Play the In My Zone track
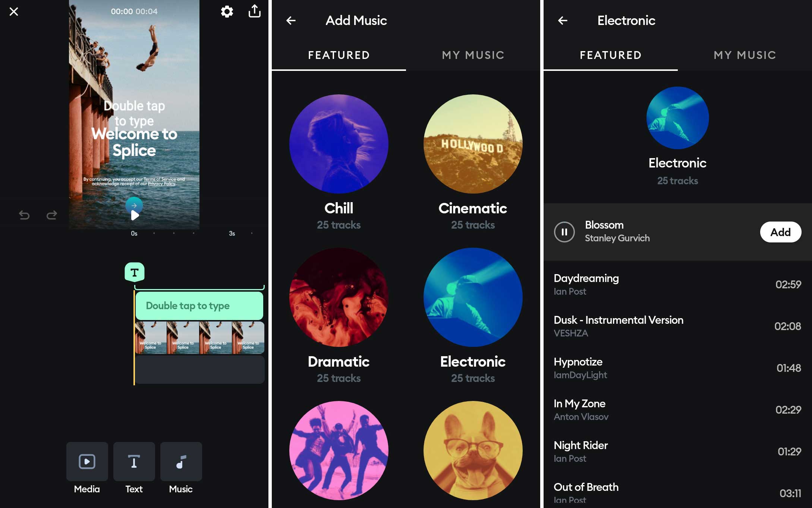This screenshot has width=812, height=508. pos(677,410)
